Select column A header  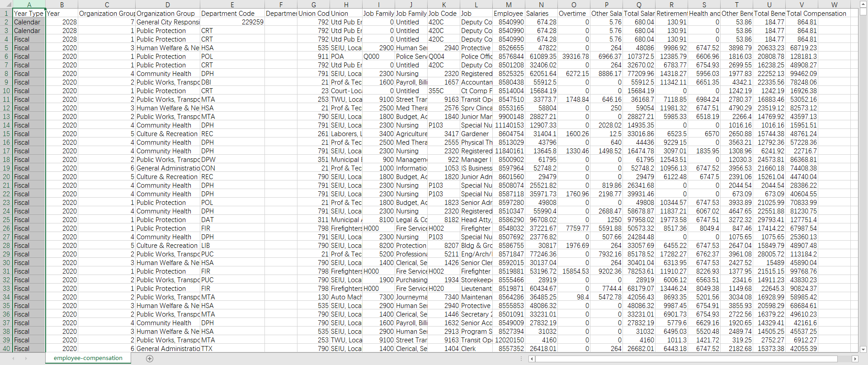(x=29, y=5)
